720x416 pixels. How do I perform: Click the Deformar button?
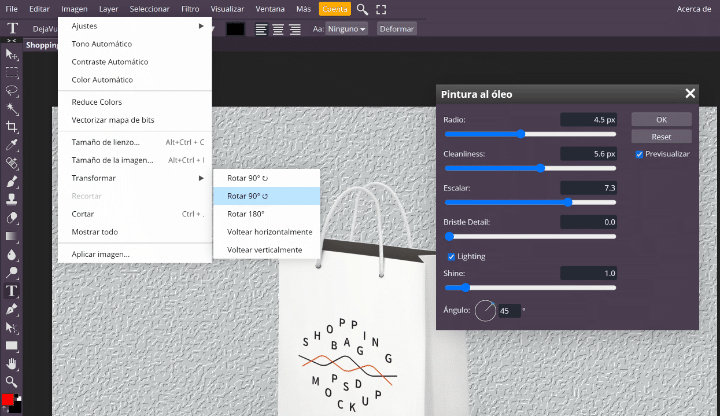(397, 29)
